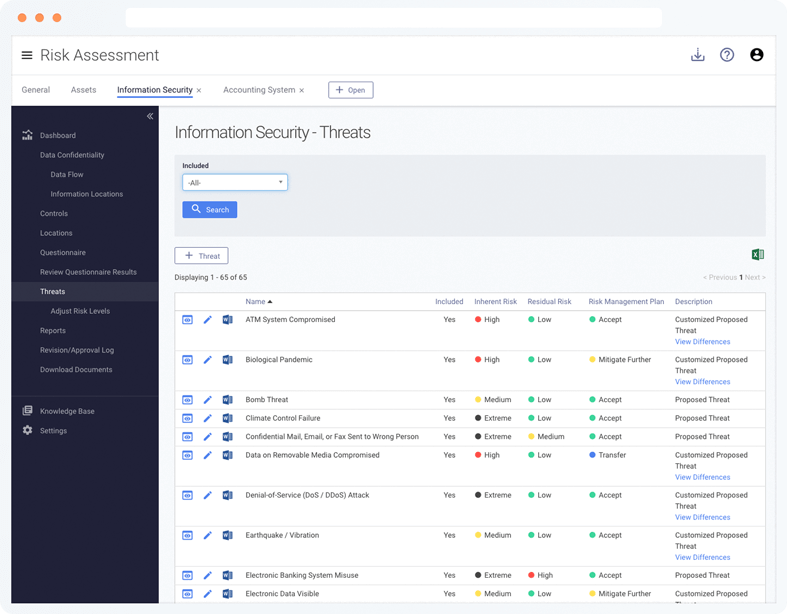Edit the Bomb Threat row pencil icon

pos(207,400)
